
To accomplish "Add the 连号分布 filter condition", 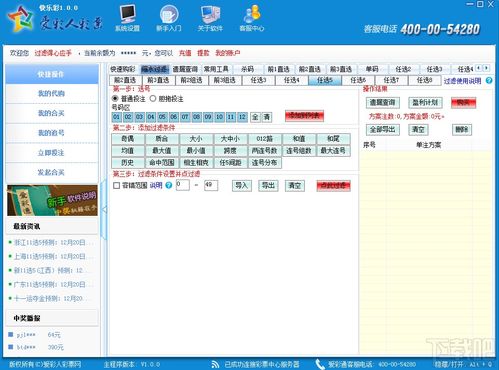I will [265, 163].
